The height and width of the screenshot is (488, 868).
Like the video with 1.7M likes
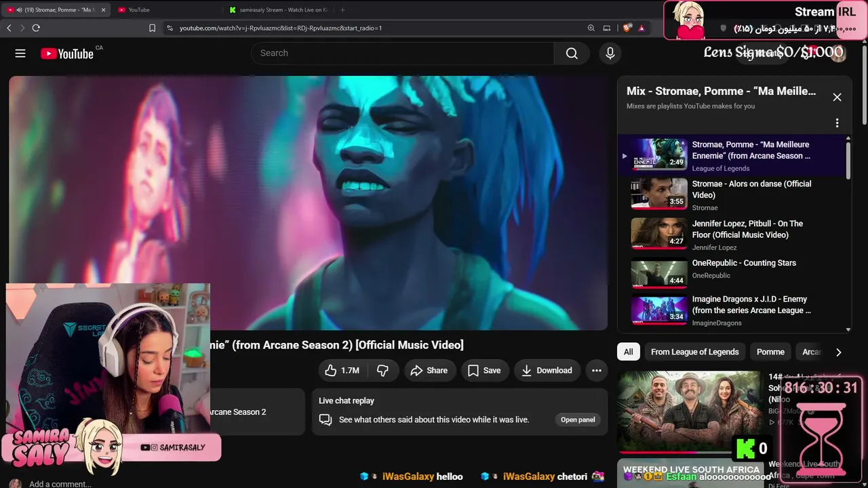pos(342,370)
